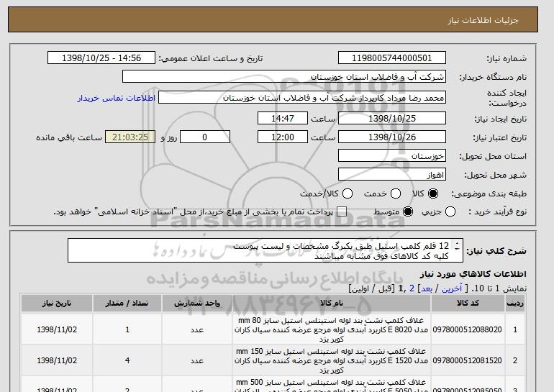Screen dimensions: 554x392
Task: Choose جزیی purchase process radio
Action: [450, 211]
